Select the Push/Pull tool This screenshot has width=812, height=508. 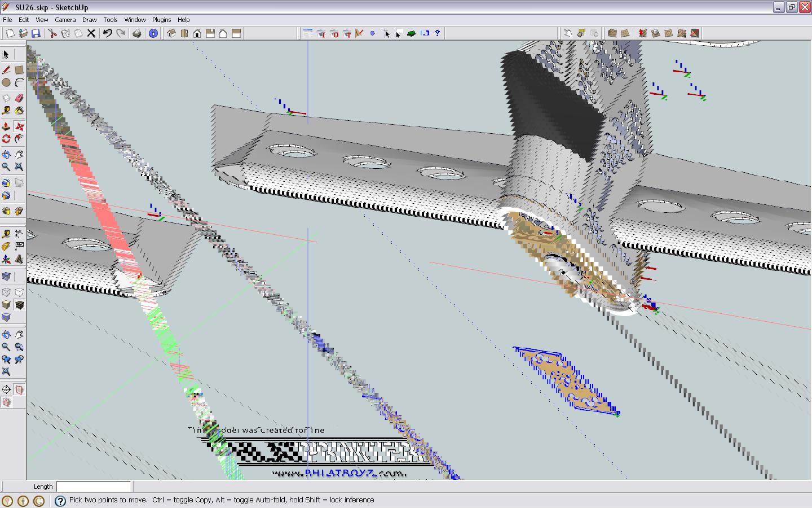click(x=6, y=126)
